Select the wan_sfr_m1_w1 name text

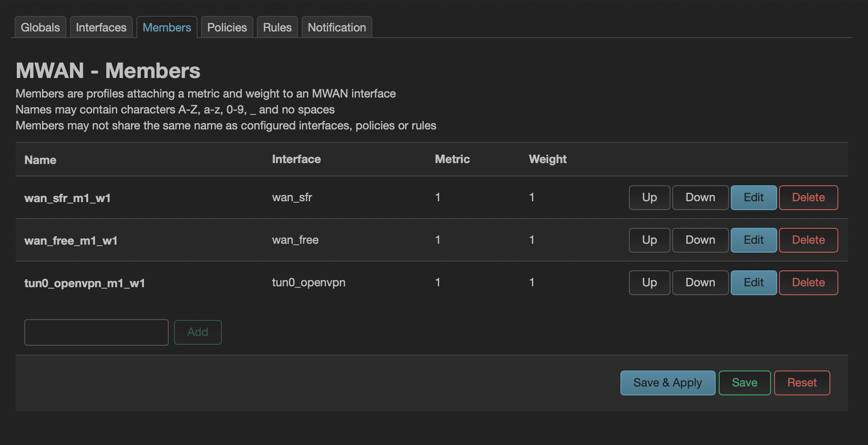point(67,198)
